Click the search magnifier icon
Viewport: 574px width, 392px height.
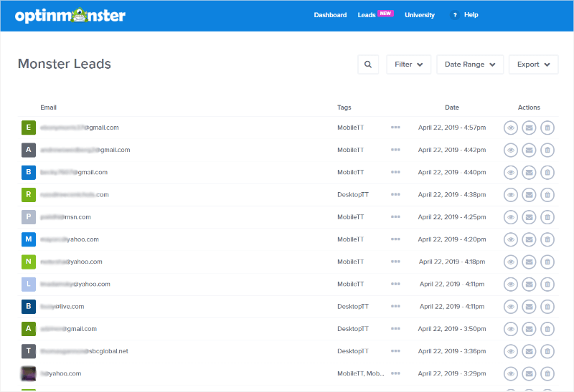(368, 64)
